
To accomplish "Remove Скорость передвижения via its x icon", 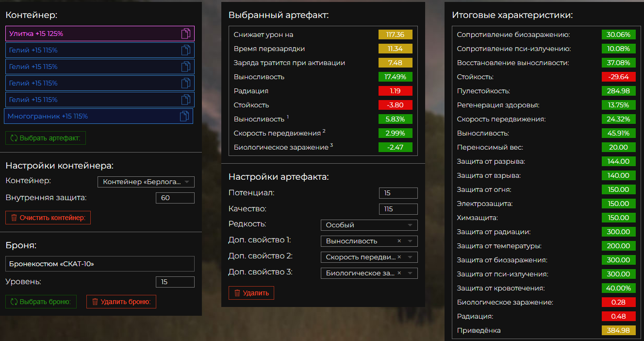I will pos(399,257).
